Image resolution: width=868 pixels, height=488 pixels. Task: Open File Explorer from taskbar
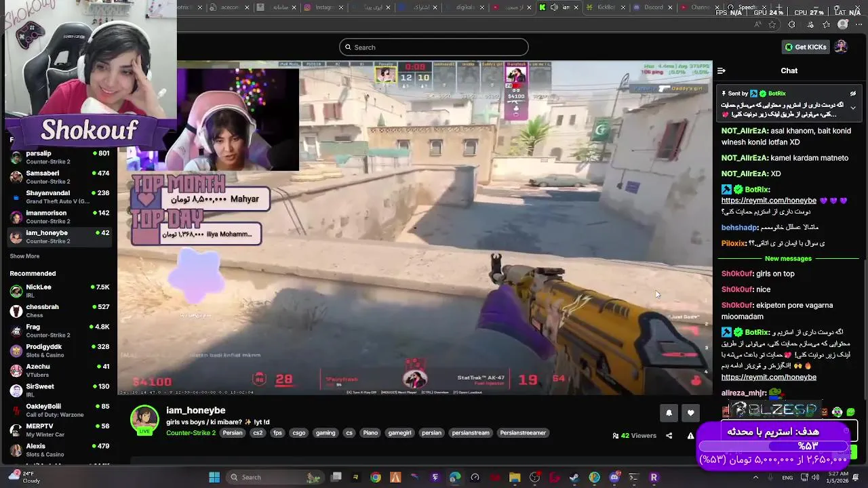click(515, 477)
